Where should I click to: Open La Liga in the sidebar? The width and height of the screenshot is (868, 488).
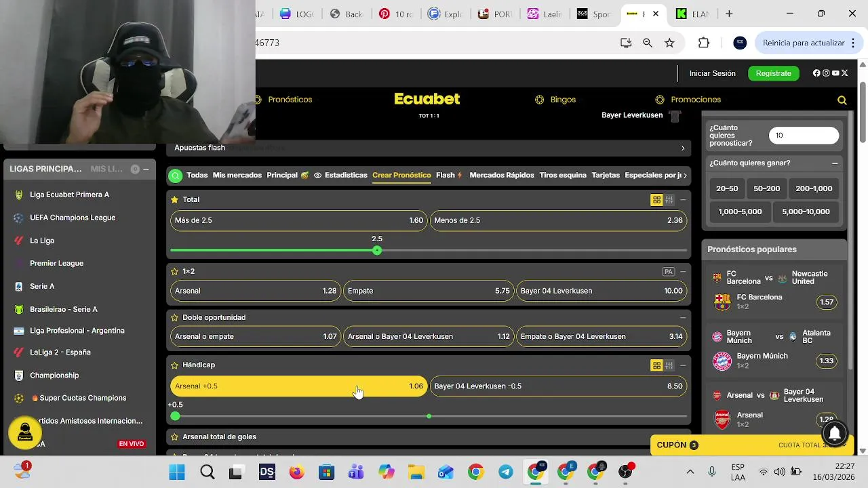(42, 241)
